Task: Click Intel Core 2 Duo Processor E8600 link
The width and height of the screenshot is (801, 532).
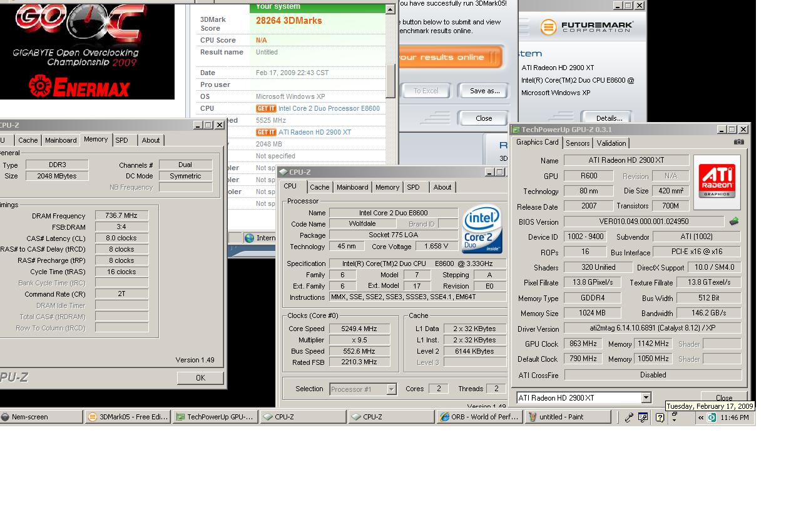Action: pos(329,108)
